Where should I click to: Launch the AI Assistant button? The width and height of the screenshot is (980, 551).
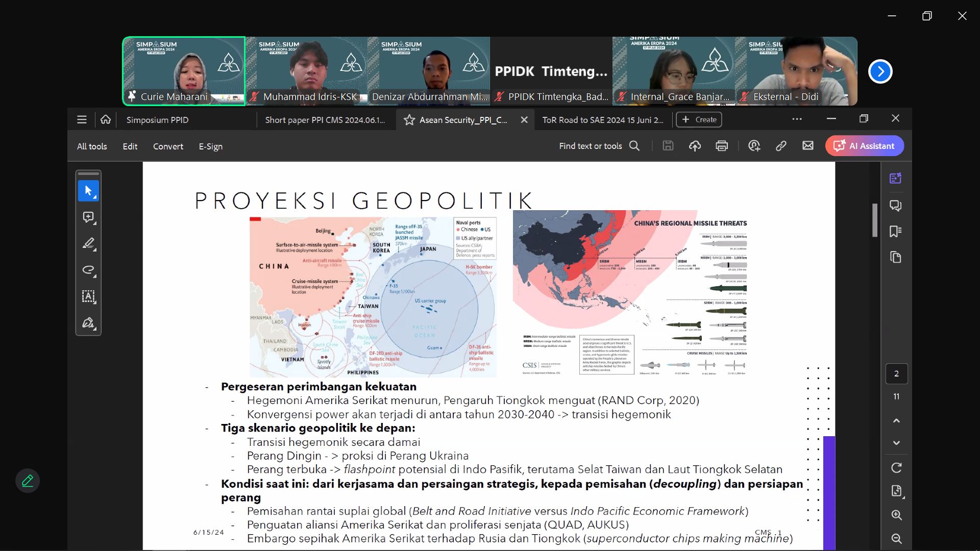tap(864, 146)
